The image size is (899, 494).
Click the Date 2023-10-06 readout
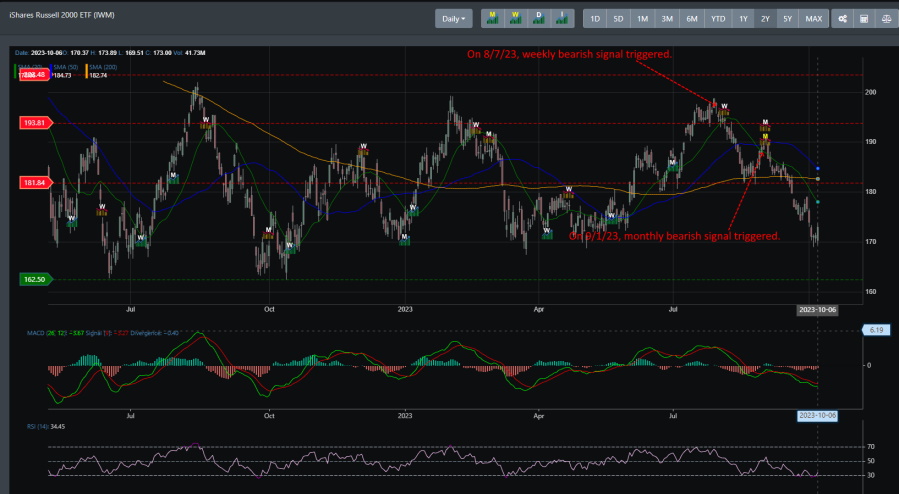tap(39, 53)
